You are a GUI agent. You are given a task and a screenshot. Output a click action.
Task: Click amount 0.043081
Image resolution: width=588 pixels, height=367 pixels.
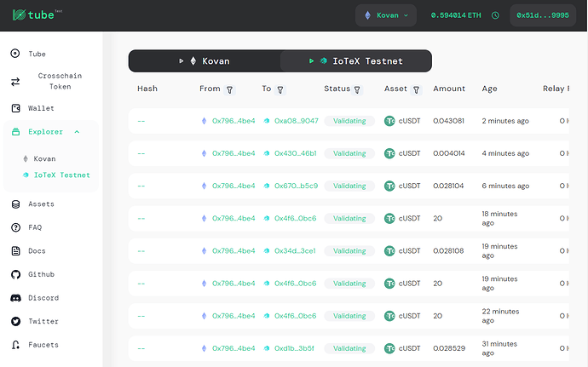[x=448, y=121]
